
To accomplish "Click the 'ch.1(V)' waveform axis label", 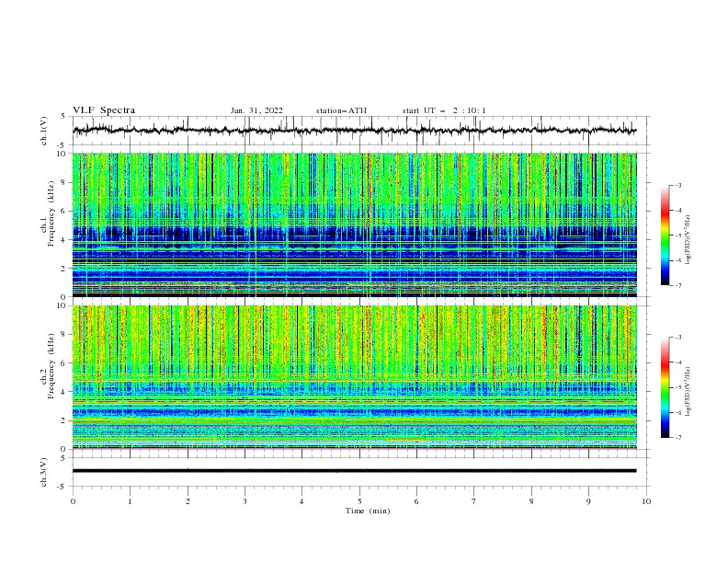I will pos(43,131).
